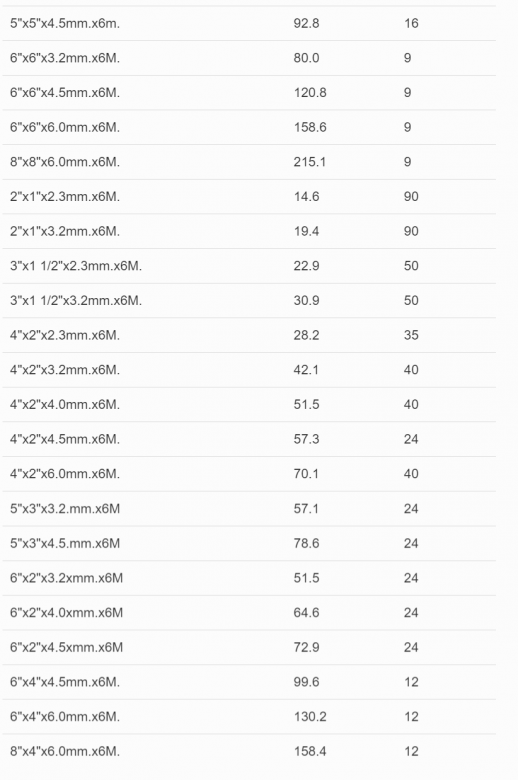Click the 4"x2"x2.3mm.x6M. row label
This screenshot has width=518, height=780.
(65, 335)
